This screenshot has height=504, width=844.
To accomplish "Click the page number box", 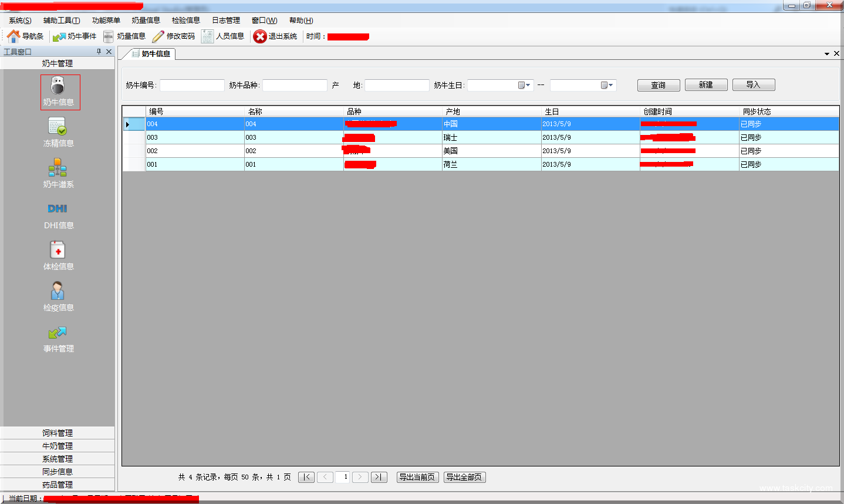I will coord(343,477).
